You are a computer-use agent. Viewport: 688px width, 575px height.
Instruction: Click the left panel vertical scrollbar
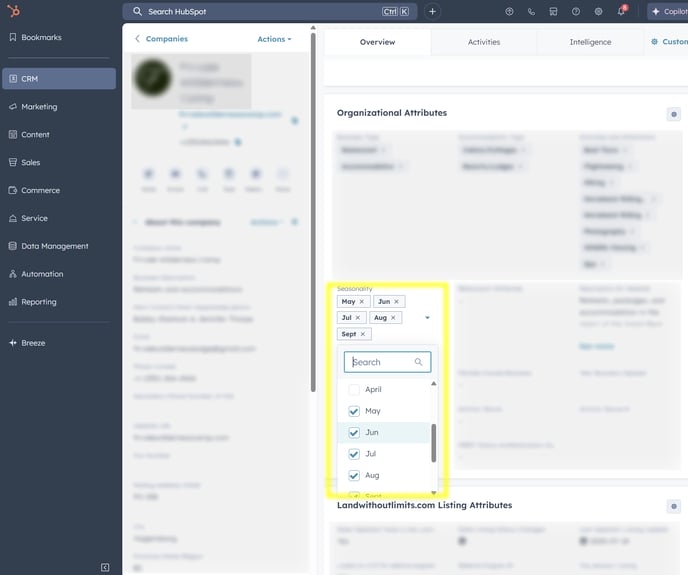313,212
